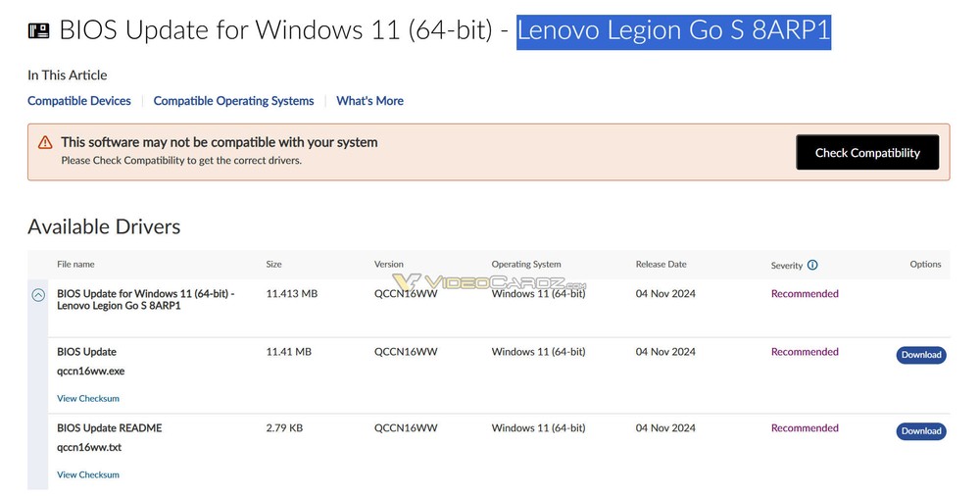Click the Operating System column header

[x=526, y=265]
